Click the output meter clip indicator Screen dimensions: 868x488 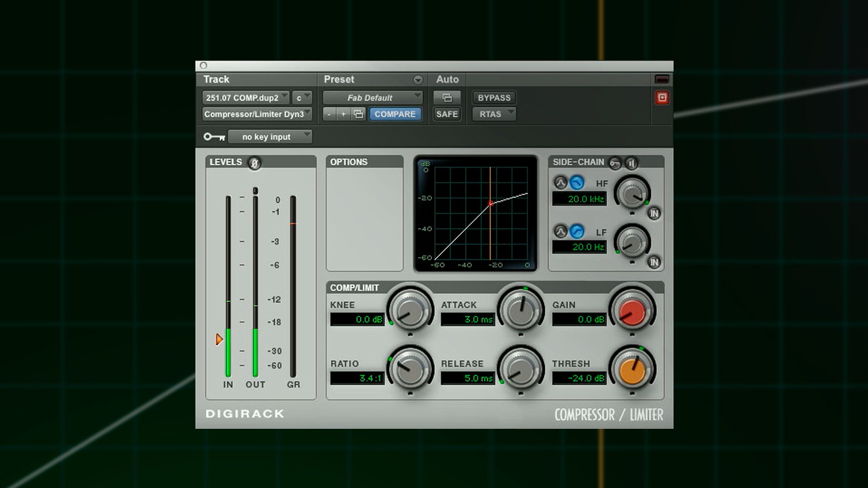(x=255, y=191)
